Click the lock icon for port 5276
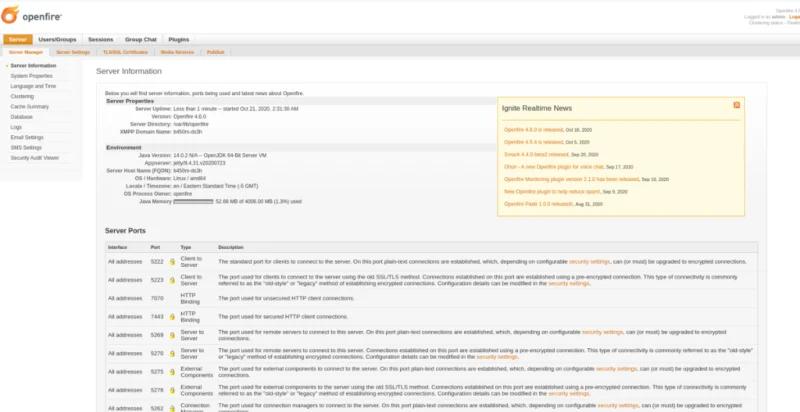The image size is (800, 412). pyautogui.click(x=172, y=390)
